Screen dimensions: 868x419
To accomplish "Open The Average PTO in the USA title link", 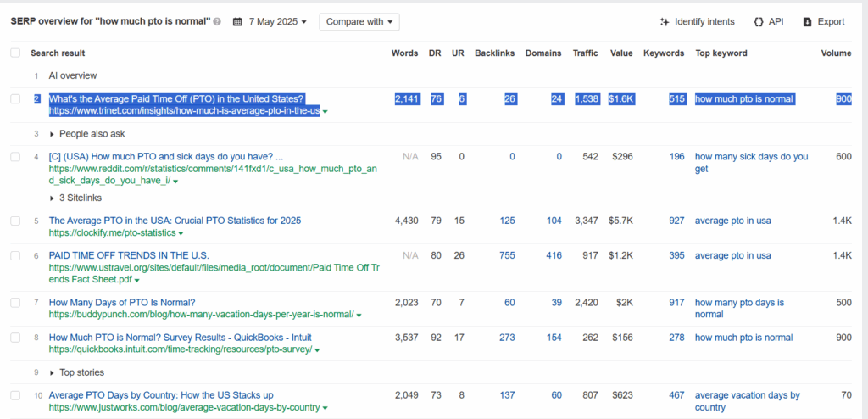I will click(175, 221).
